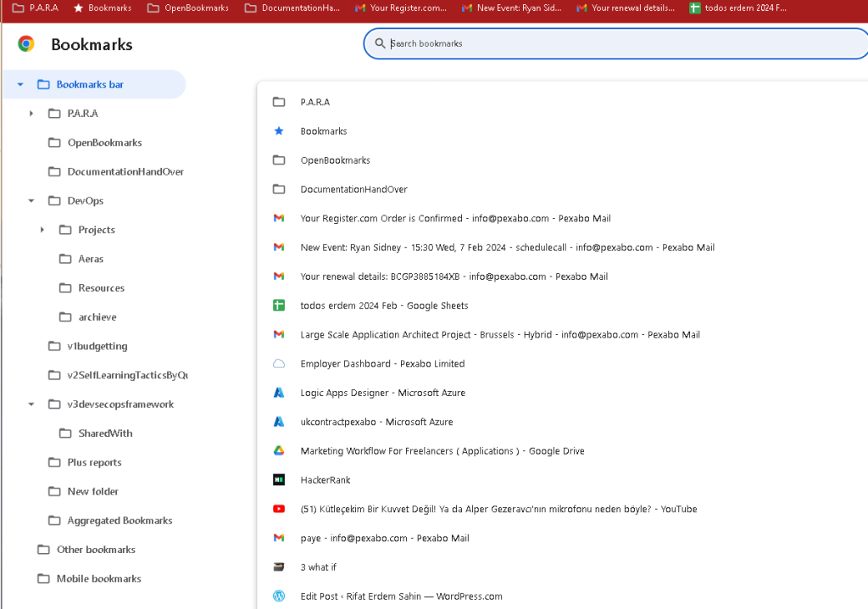Click inside the Search bookmarks field
Image resolution: width=868 pixels, height=609 pixels.
click(617, 43)
